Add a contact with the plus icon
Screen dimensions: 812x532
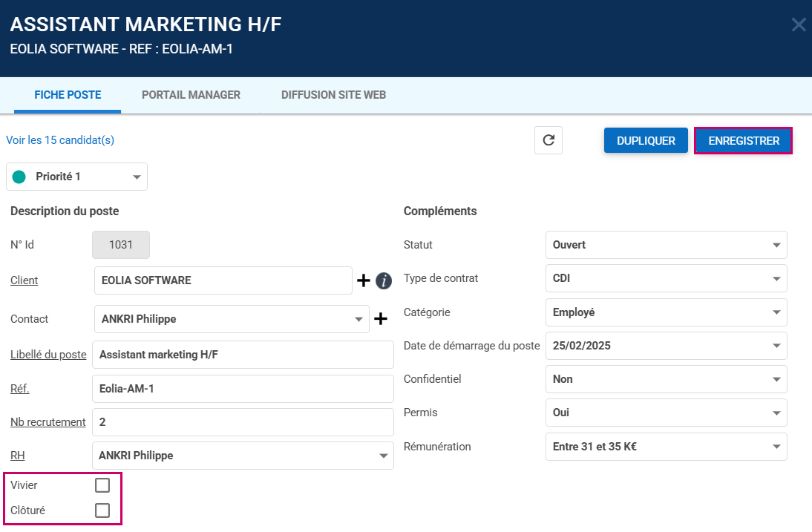[x=381, y=319]
